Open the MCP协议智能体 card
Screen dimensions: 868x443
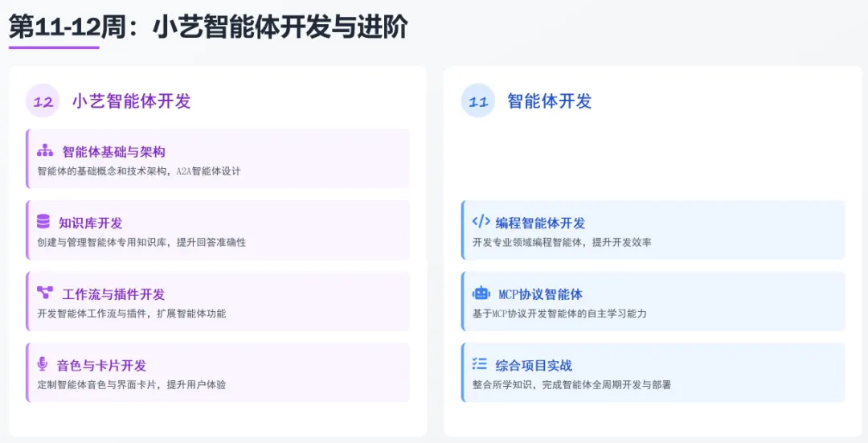pyautogui.click(x=653, y=301)
